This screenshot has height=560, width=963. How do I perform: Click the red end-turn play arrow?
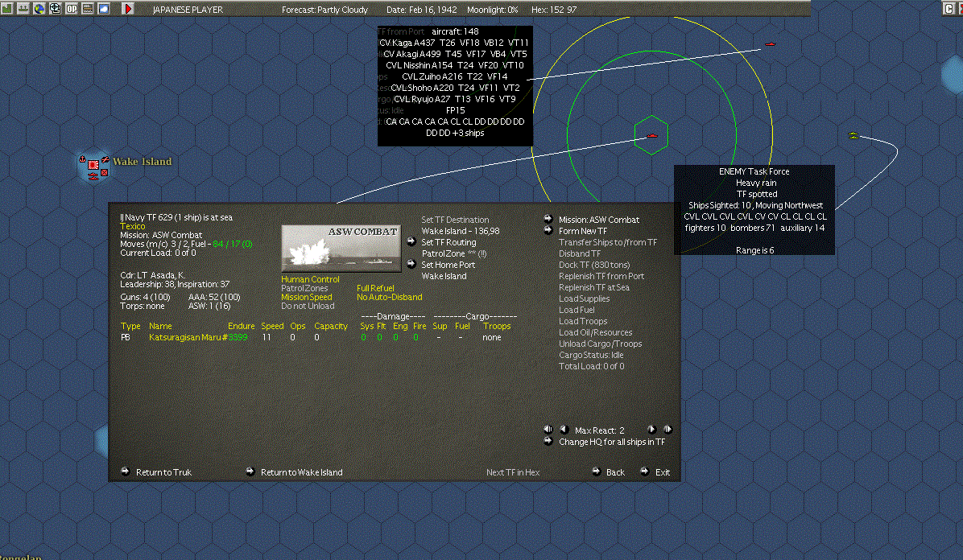coord(128,9)
